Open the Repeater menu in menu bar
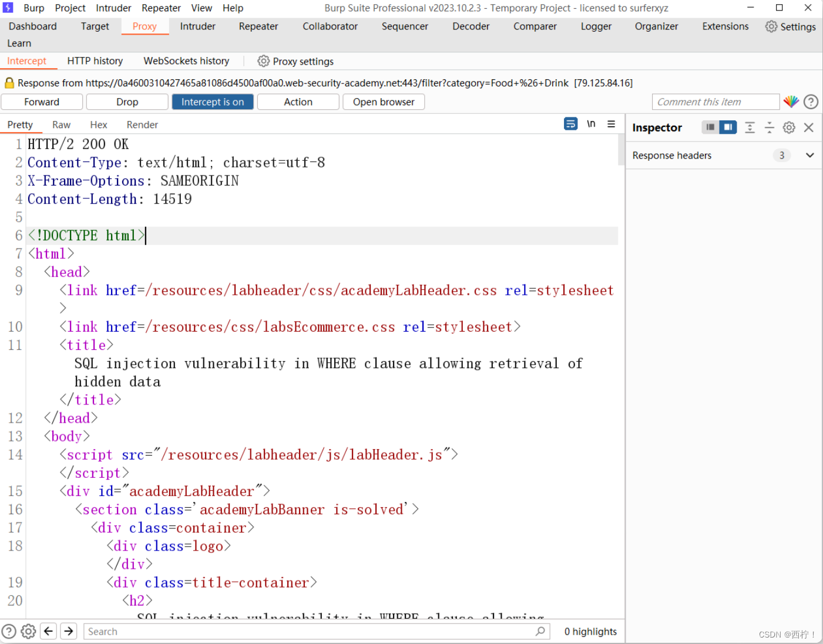The width and height of the screenshot is (823, 644). [x=161, y=8]
